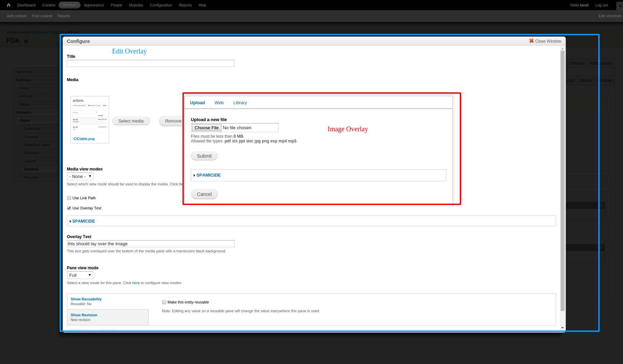This screenshot has height=364, width=623.
Task: Enable the Use Link Path checkbox
Action: pos(69,198)
